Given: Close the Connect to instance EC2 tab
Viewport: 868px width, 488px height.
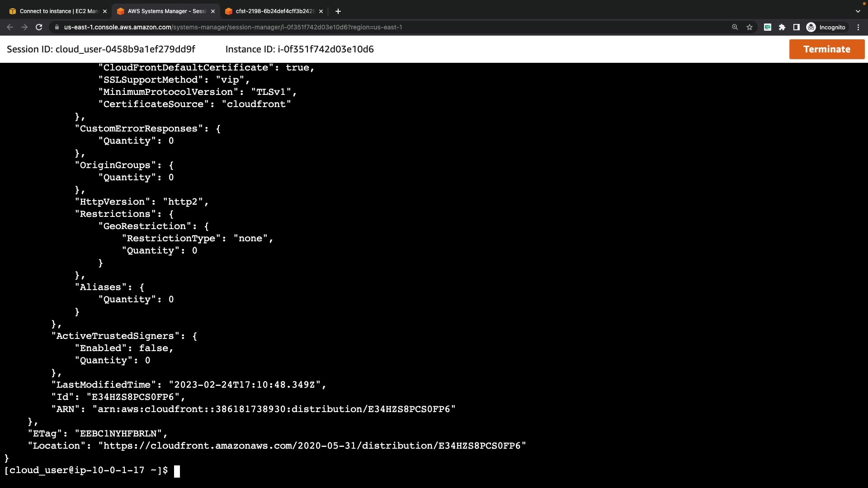Looking at the screenshot, I should [x=105, y=11].
